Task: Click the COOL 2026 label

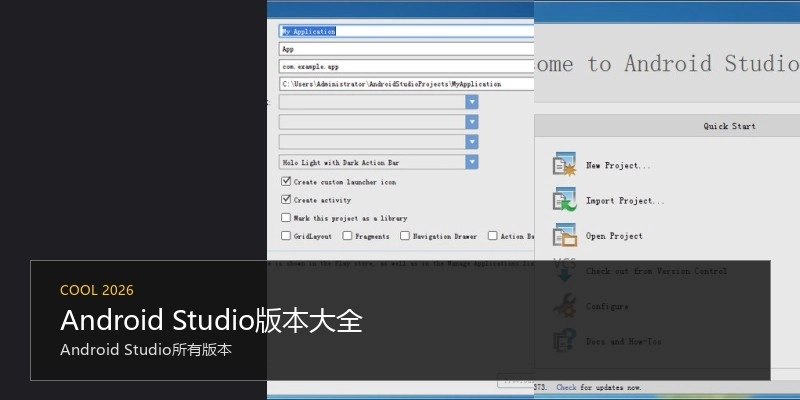Action: 97,290
